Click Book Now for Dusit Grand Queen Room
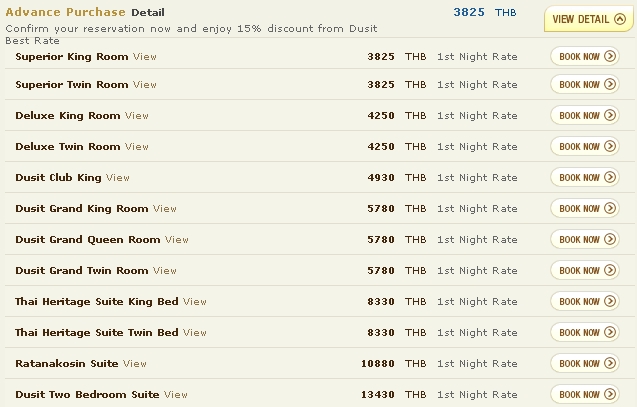The height and width of the screenshot is (407, 637). tap(585, 240)
